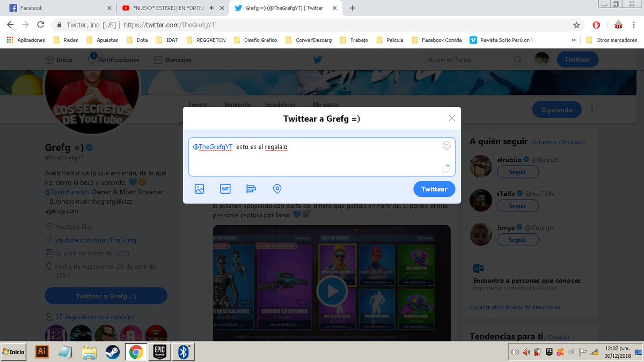Click the top-bar Twittear button
The image size is (644, 362).
577,60
